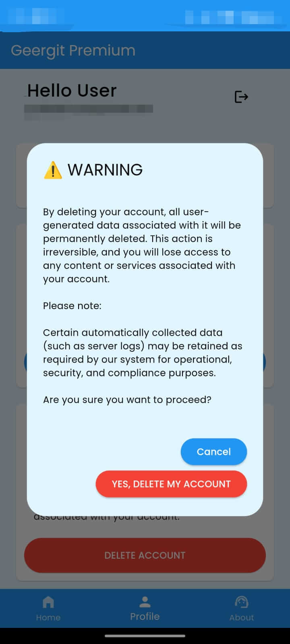
Task: Tap the WARNING dialog heading
Action: (105, 170)
